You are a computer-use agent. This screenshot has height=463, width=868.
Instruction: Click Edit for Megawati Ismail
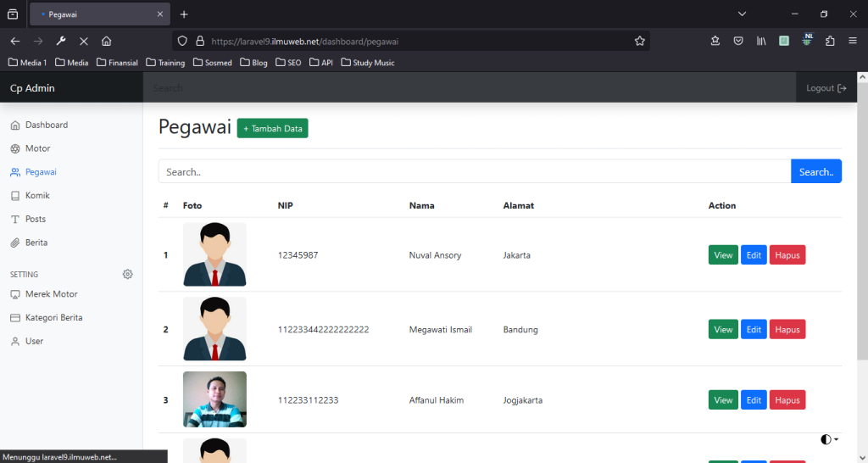[x=753, y=330]
